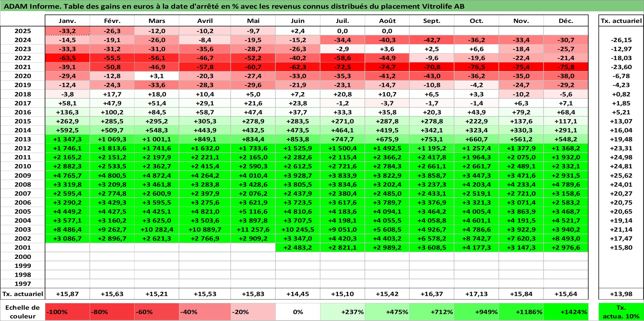The width and height of the screenshot is (644, 321).
Task: Select the -26,15 actuarial rate for 2024
Action: 621,40
